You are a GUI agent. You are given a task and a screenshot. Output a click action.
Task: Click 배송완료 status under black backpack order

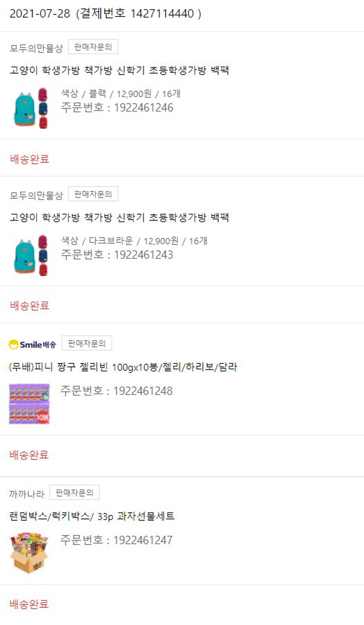[30, 159]
